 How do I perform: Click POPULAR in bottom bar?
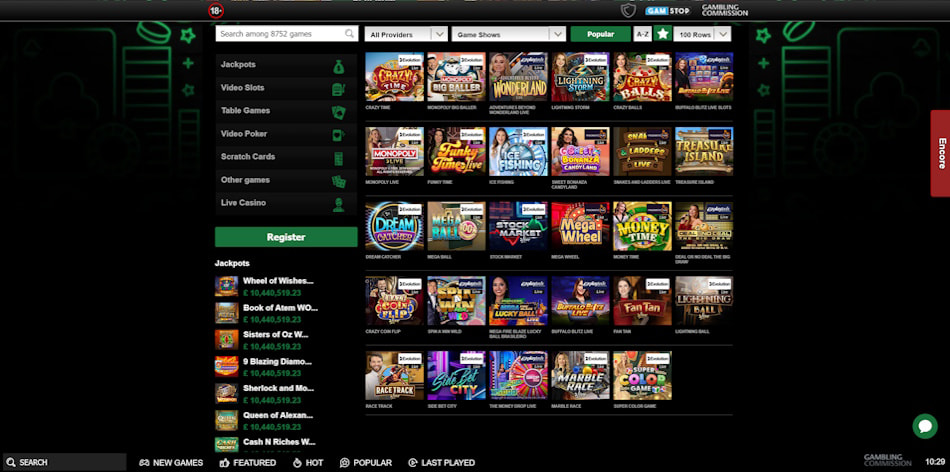[366, 462]
